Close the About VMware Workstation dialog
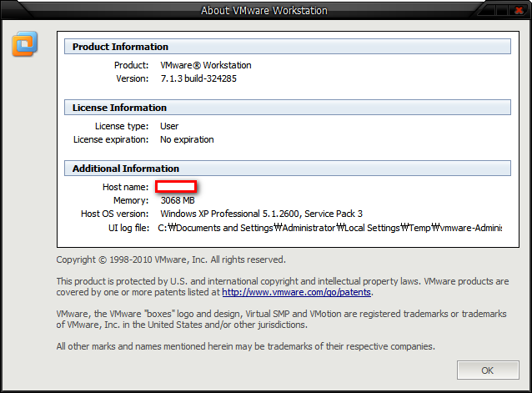The image size is (532, 393). click(x=519, y=10)
